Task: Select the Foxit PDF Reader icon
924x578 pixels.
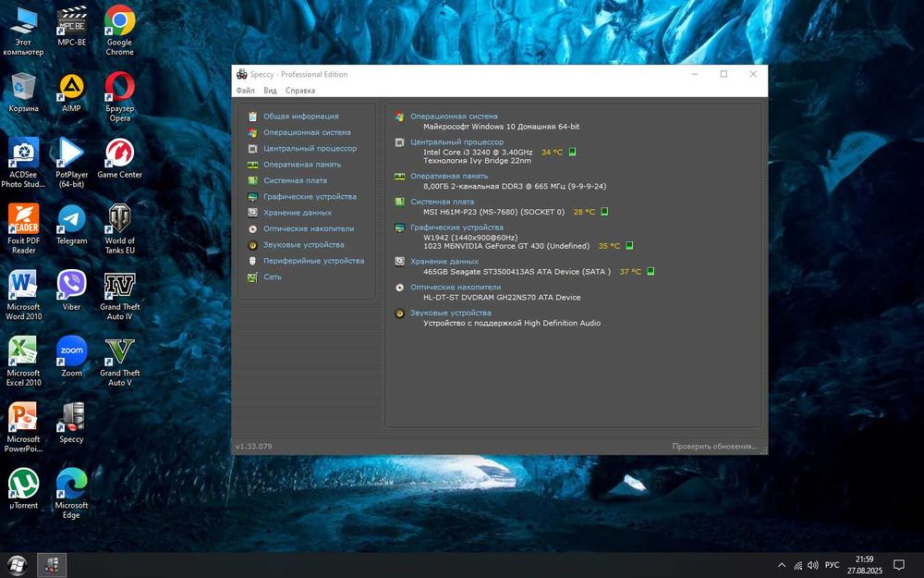Action: point(24,228)
